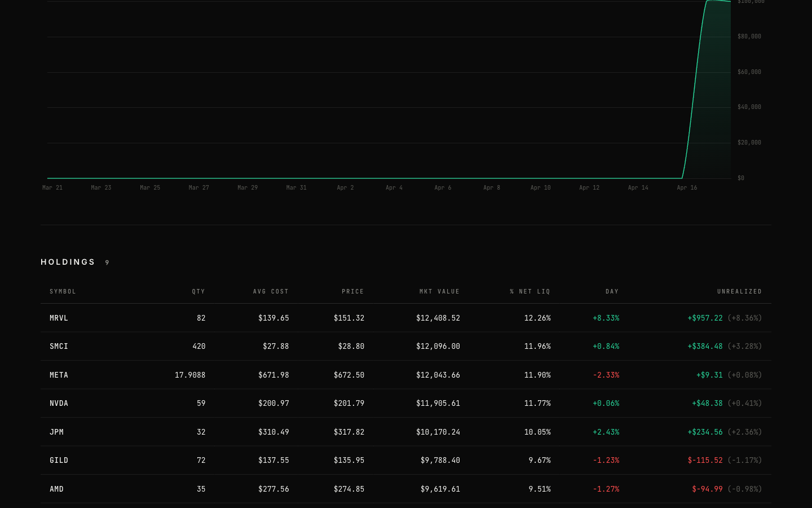The height and width of the screenshot is (508, 812).
Task: Click the $80,000 chart axis label
Action: (x=749, y=37)
